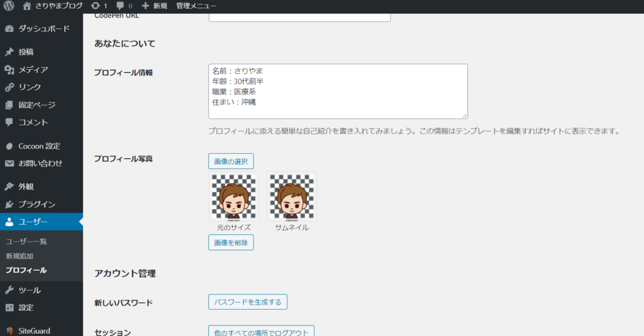Click the 画像の選択 button

(x=231, y=161)
